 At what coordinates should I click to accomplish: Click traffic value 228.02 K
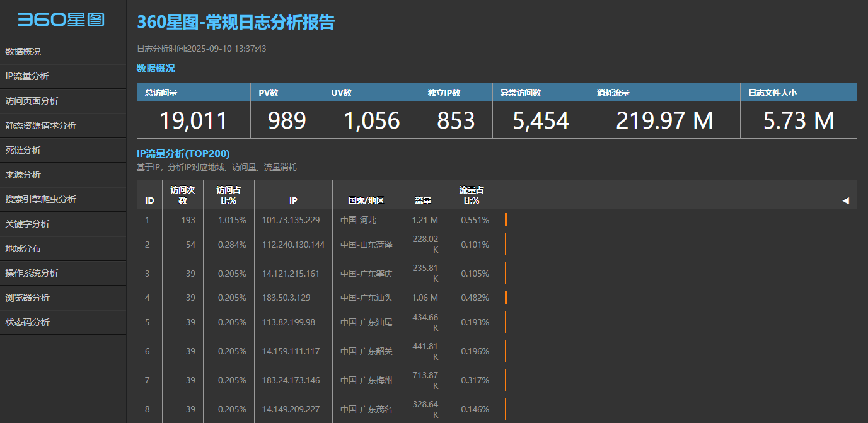tap(425, 245)
